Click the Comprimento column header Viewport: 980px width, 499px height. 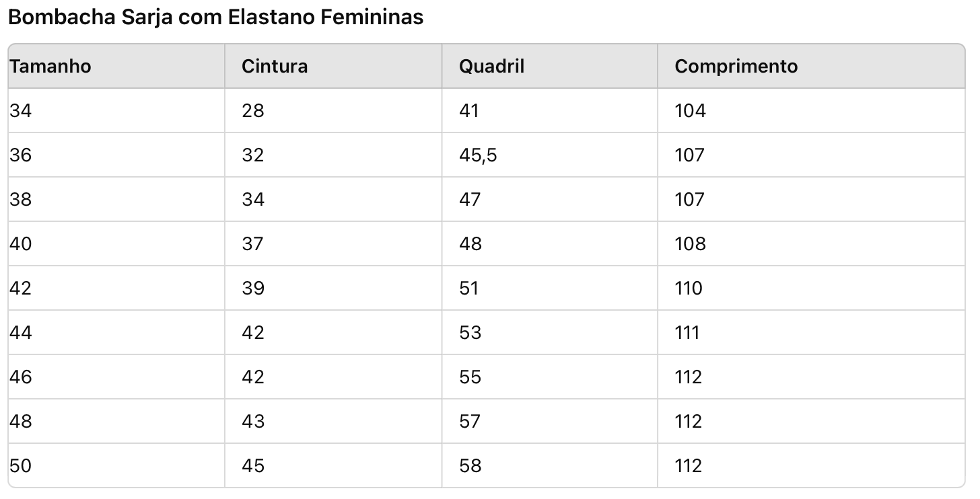click(736, 66)
